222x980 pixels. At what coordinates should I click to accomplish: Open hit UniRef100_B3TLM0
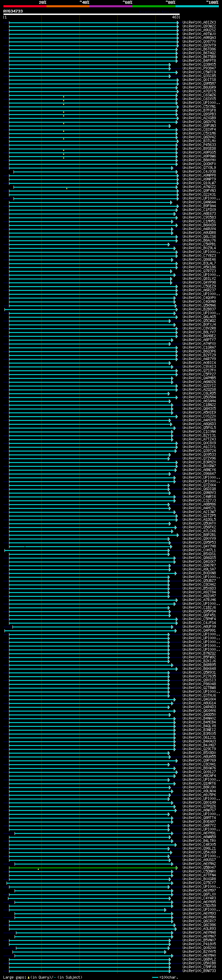[199, 141]
